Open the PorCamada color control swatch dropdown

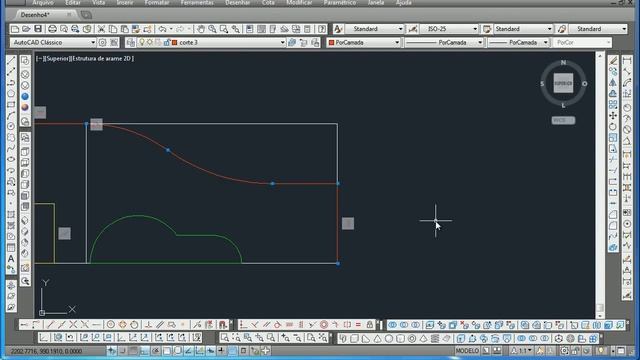coord(397,42)
